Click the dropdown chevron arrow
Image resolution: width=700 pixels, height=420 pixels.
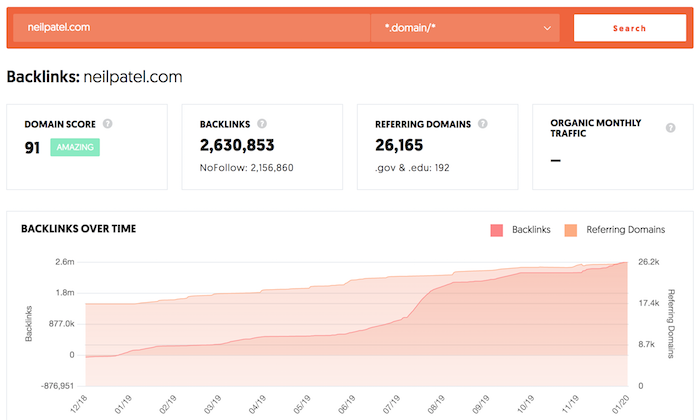tap(547, 28)
